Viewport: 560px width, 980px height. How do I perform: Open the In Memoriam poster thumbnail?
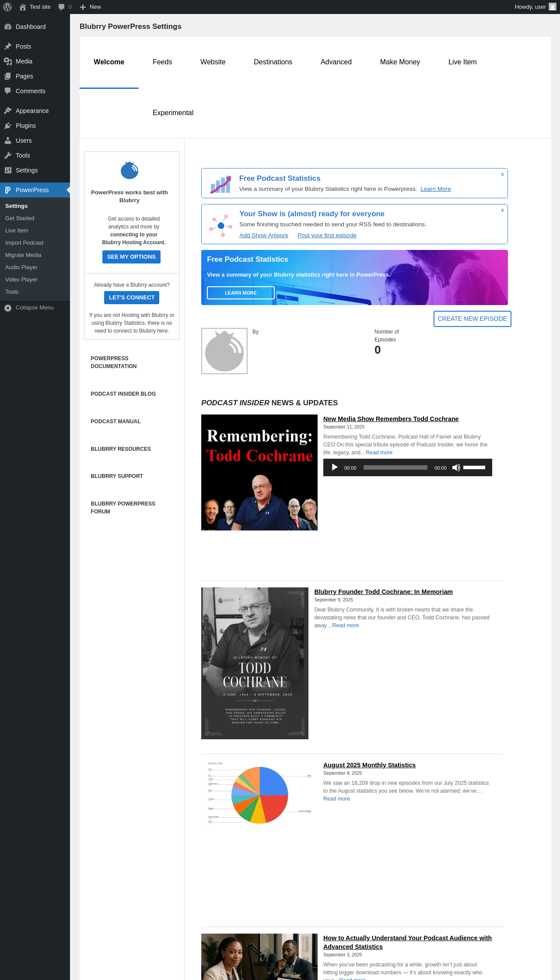click(x=255, y=663)
